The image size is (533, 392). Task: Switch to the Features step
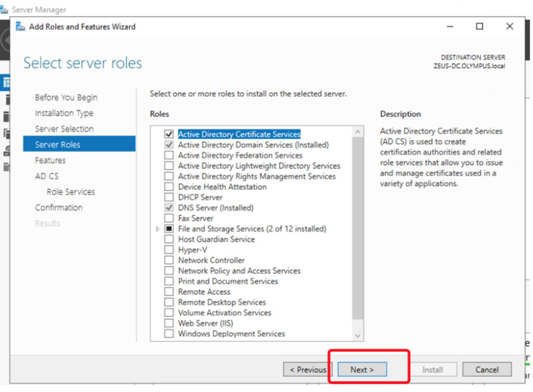tap(50, 161)
